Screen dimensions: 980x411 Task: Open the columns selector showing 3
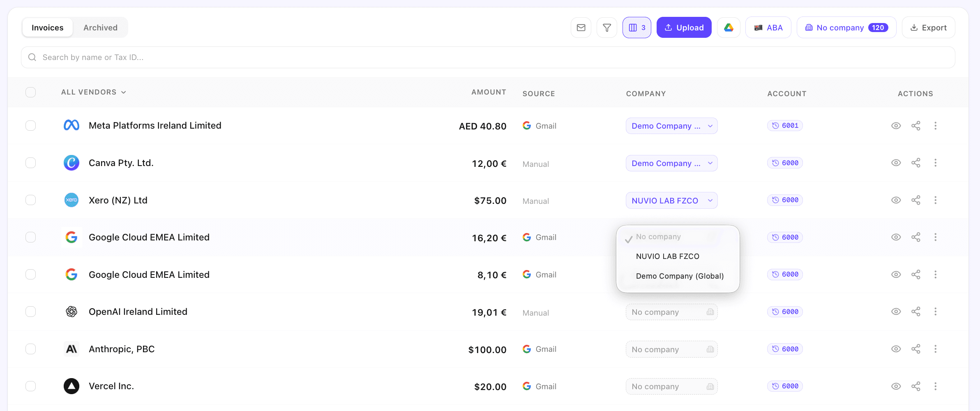point(636,28)
